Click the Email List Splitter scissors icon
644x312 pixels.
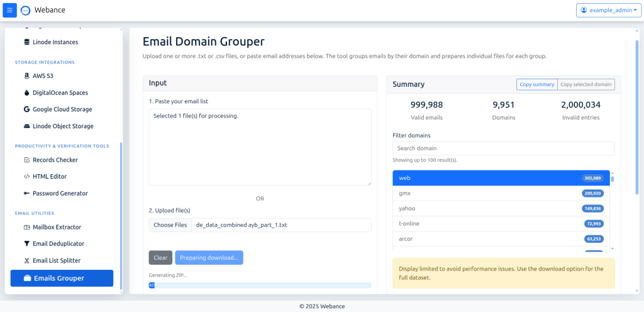click(26, 260)
